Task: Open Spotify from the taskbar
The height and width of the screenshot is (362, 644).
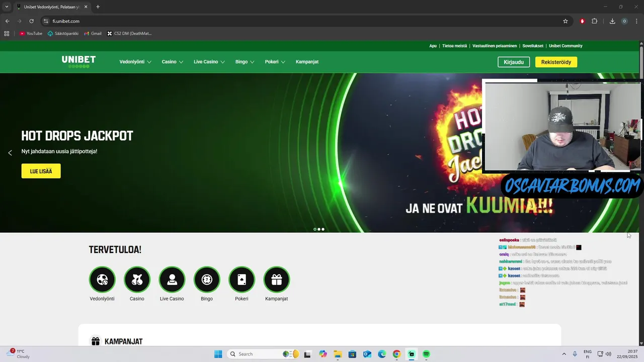Action: pos(426,354)
